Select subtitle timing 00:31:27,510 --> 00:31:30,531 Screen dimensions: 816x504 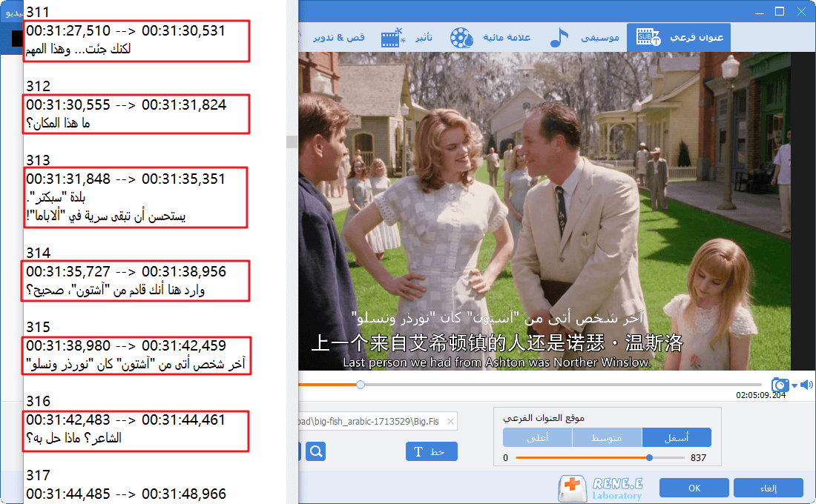[125, 30]
